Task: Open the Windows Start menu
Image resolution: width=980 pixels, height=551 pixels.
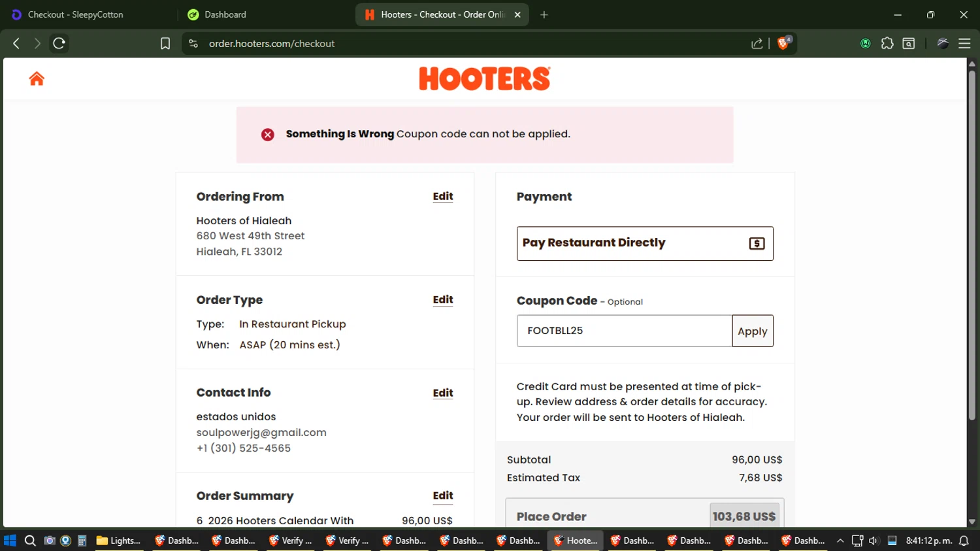Action: point(10,541)
